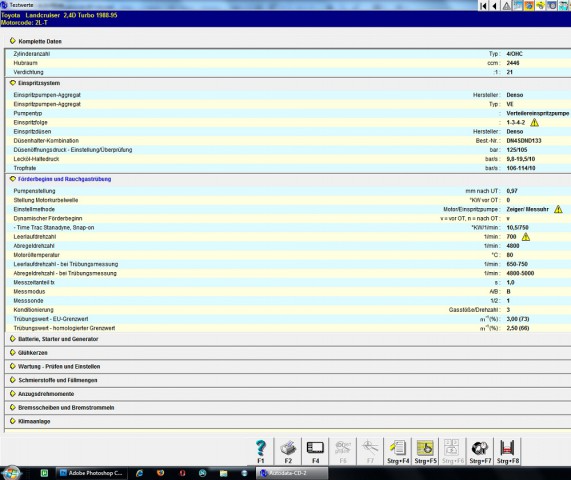Click the greyed-out F7 toolbar icon
This screenshot has width=571, height=480.
(x=370, y=452)
